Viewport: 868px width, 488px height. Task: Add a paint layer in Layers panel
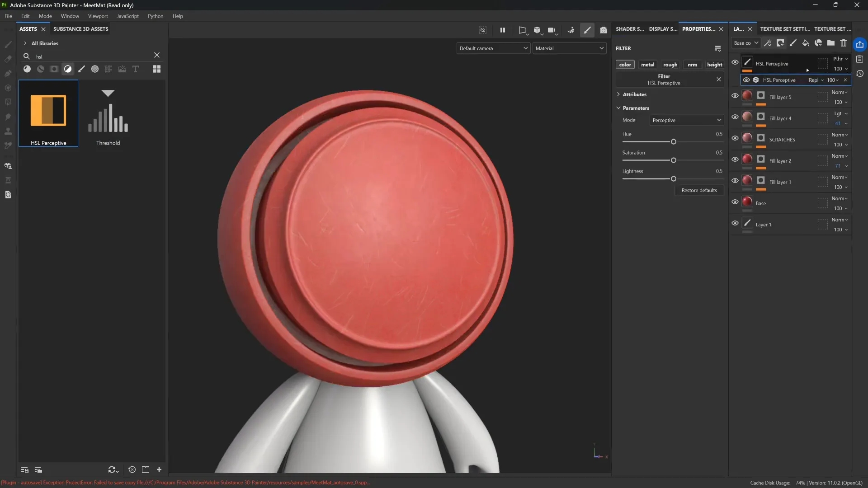pyautogui.click(x=793, y=43)
